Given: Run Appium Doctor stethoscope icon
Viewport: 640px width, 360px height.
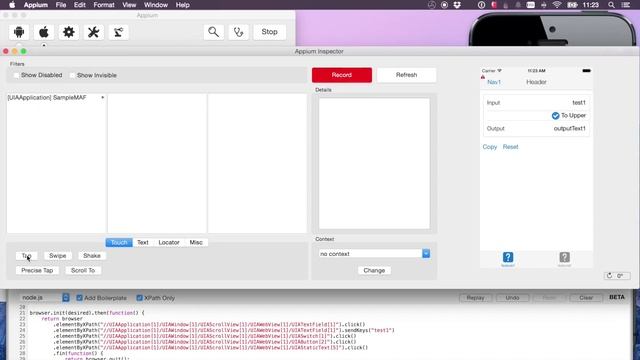Looking at the screenshot, I should pos(239,32).
